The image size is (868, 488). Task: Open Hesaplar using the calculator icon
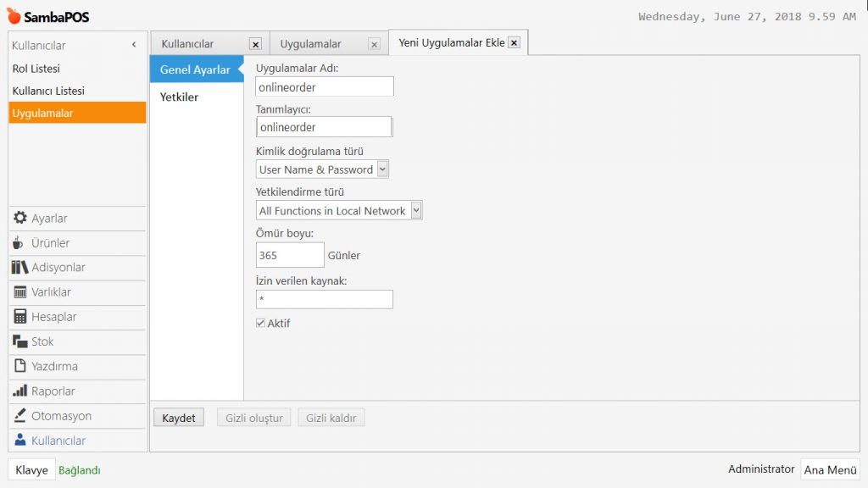pos(19,317)
